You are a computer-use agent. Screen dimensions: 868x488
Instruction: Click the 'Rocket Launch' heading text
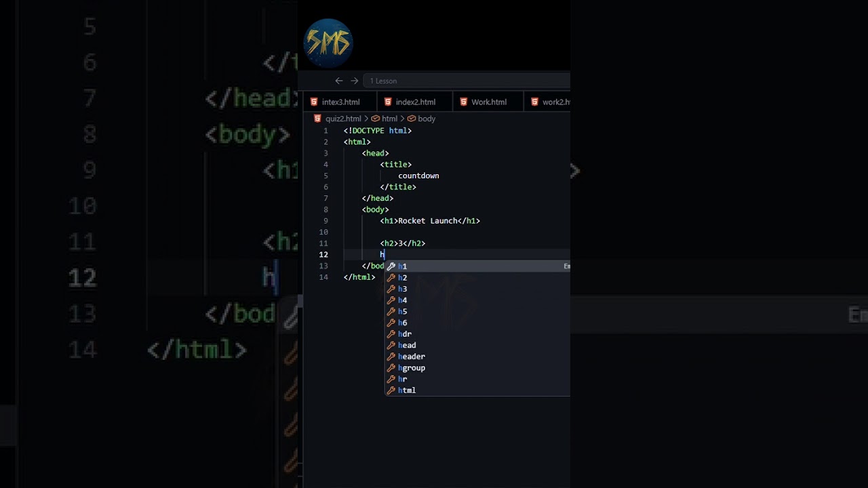[427, 221]
